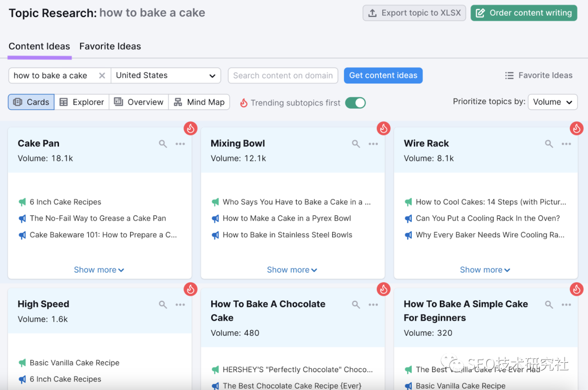Image resolution: width=588 pixels, height=390 pixels.
Task: Click the search magnifier on Cake Pan card
Action: pos(163,144)
